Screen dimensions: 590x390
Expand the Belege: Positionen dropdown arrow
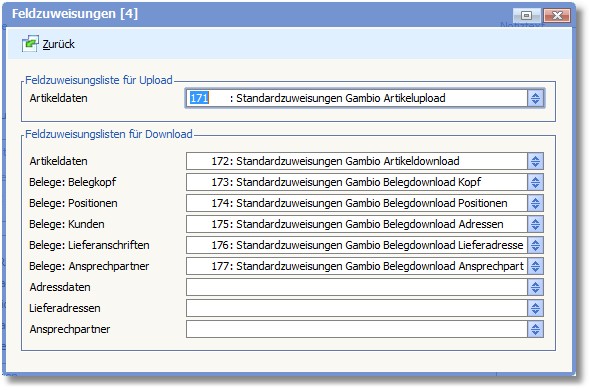(535, 204)
